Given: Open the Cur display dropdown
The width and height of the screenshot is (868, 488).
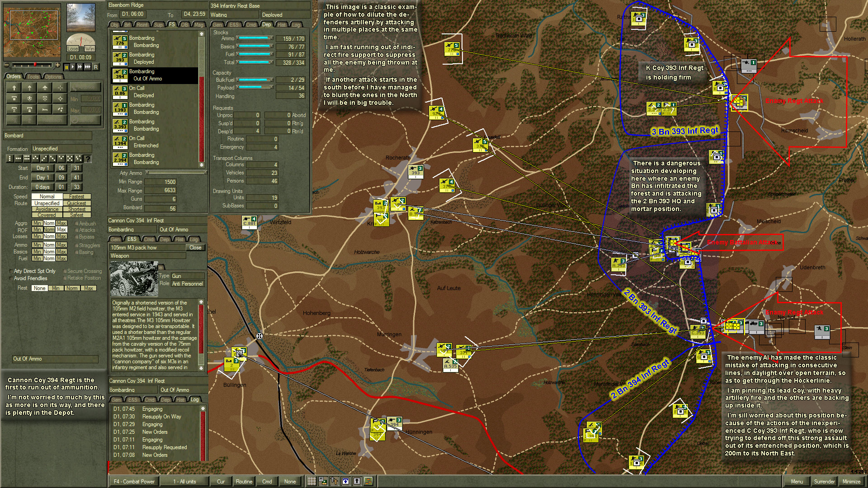Looking at the screenshot, I should (221, 482).
